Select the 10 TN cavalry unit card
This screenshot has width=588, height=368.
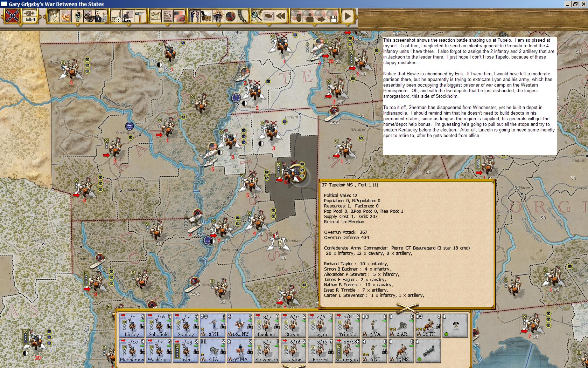(428, 326)
